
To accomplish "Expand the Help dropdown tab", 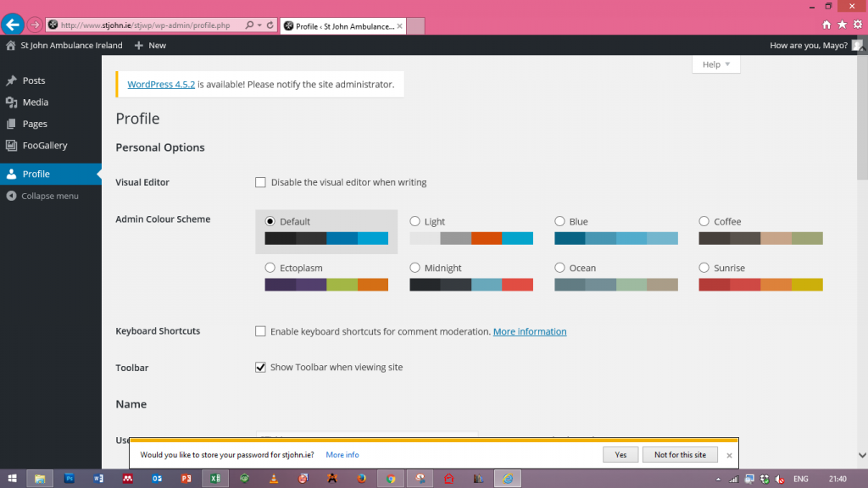I will (x=716, y=64).
